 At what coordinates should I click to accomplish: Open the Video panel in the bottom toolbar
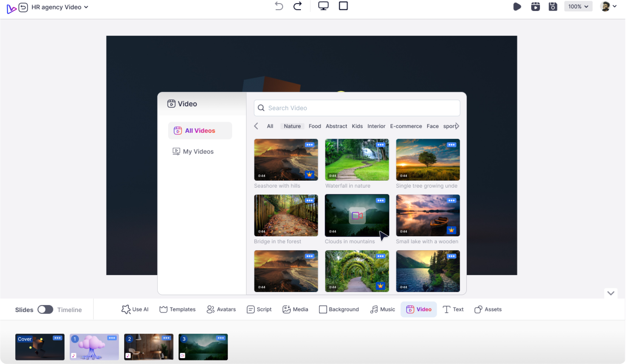coord(418,309)
